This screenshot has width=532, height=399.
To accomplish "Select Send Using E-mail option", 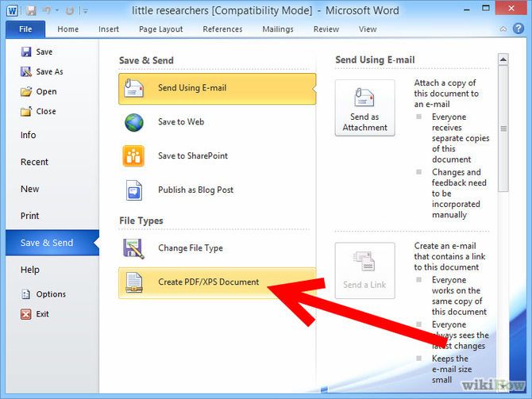I will (217, 89).
